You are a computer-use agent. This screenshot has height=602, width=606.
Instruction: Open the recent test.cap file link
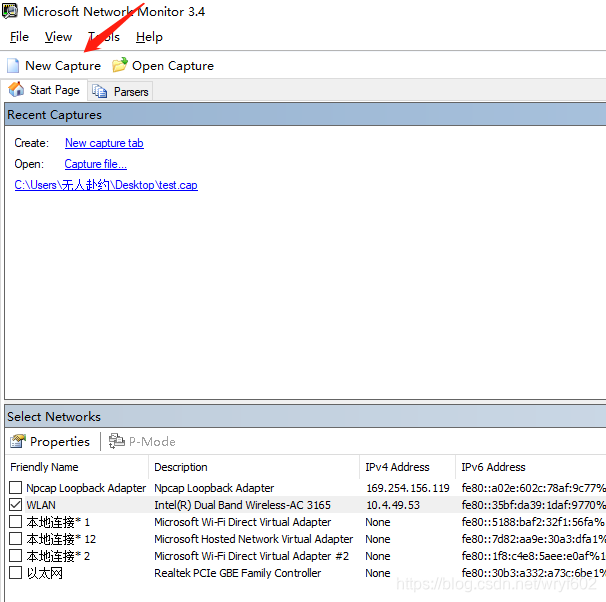(x=106, y=185)
